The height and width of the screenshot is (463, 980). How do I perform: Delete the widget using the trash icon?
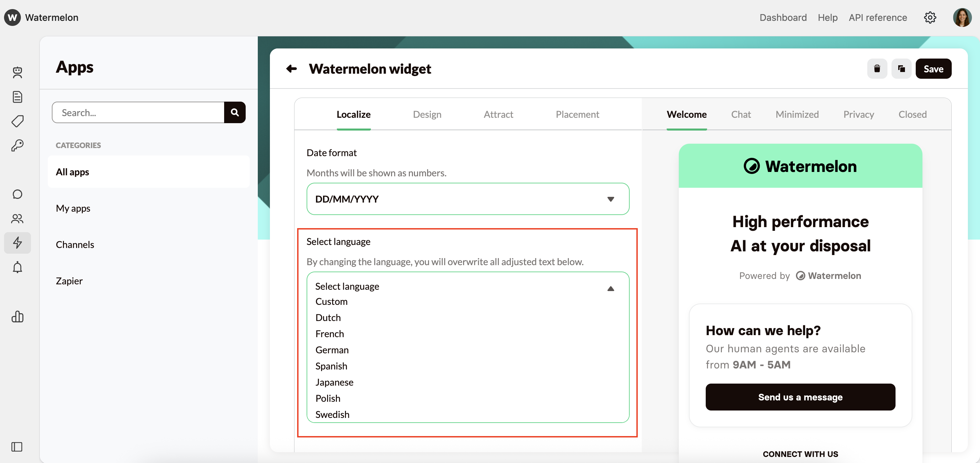[x=877, y=69]
